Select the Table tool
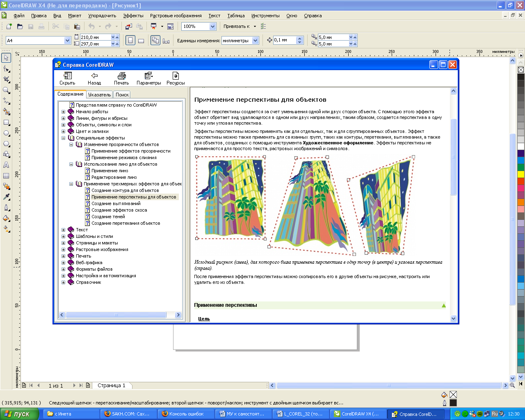The image size is (525, 420). pos(6,176)
